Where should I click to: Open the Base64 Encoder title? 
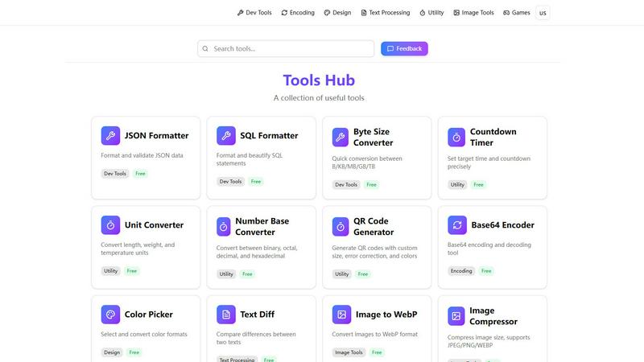pos(502,225)
